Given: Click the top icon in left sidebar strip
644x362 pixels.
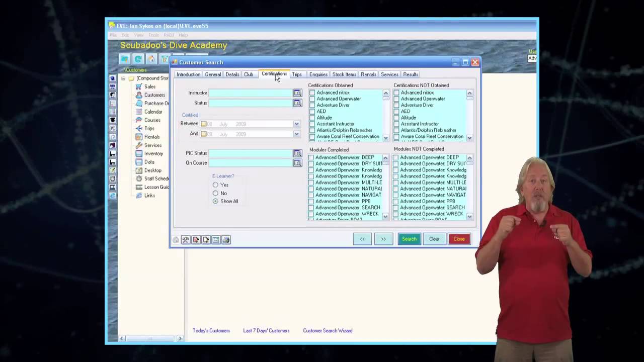Looking at the screenshot, I should [x=113, y=78].
